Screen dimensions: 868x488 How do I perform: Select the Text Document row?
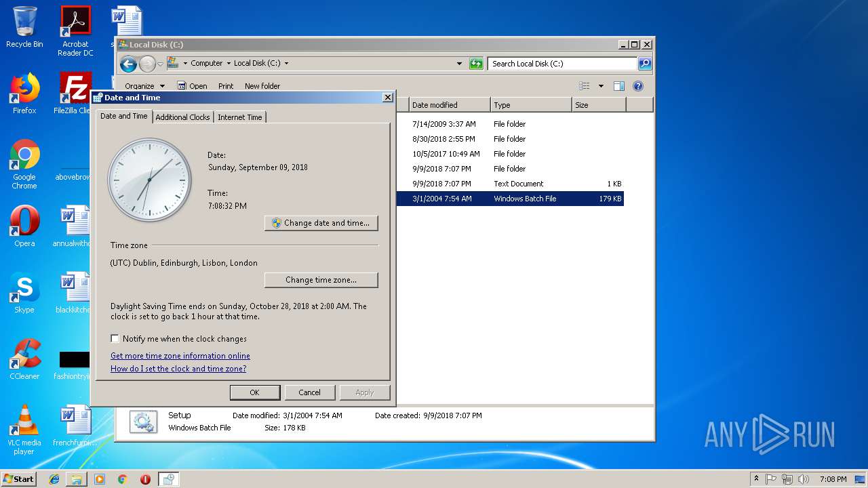click(x=510, y=184)
